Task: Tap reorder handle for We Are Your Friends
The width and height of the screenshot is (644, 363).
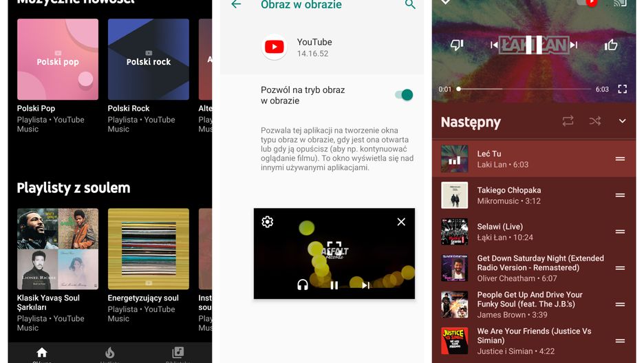Action: [x=620, y=341]
